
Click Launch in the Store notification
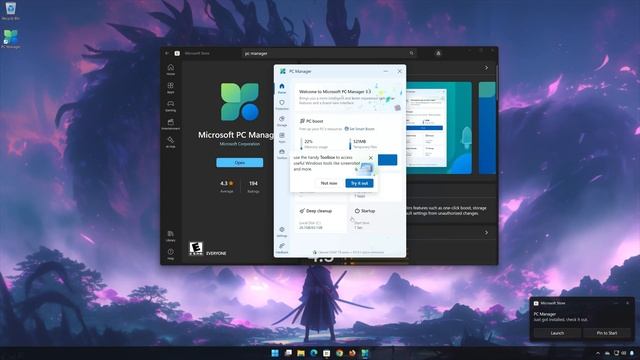(x=557, y=333)
